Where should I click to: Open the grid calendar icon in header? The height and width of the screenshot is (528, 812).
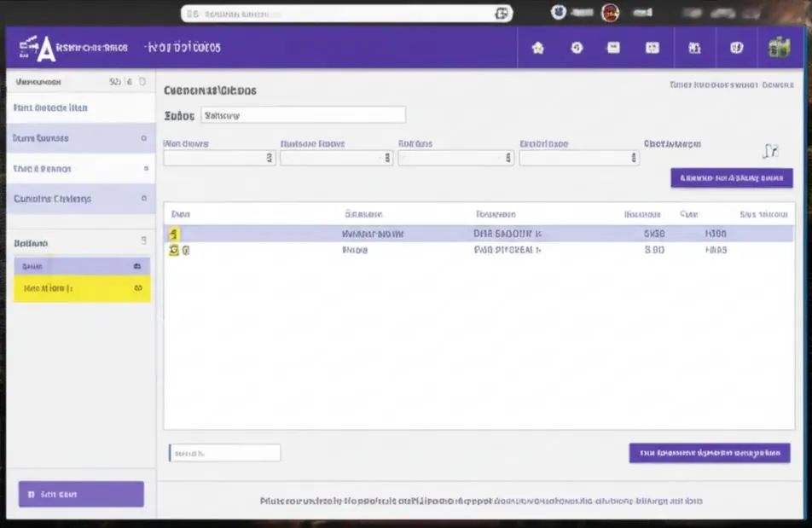coord(652,48)
